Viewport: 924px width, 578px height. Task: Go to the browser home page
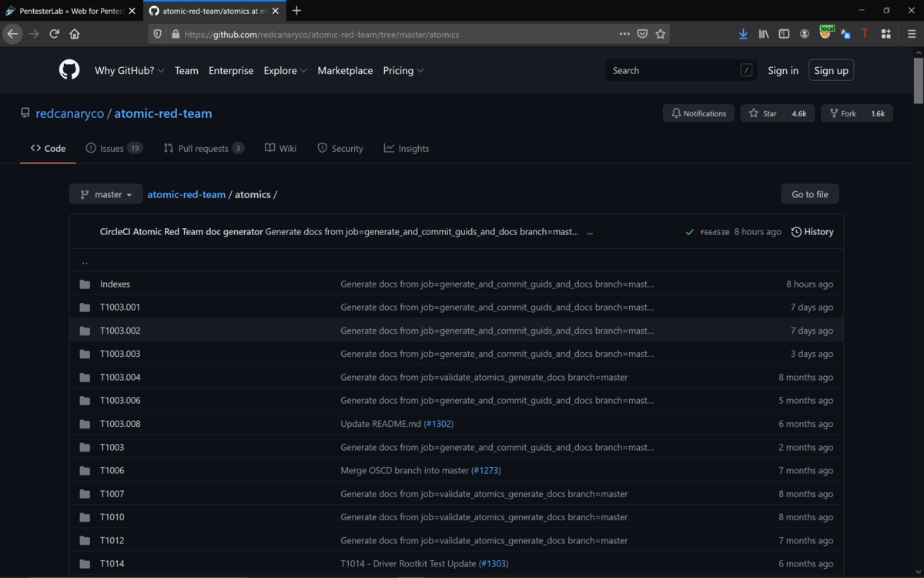[x=75, y=34]
